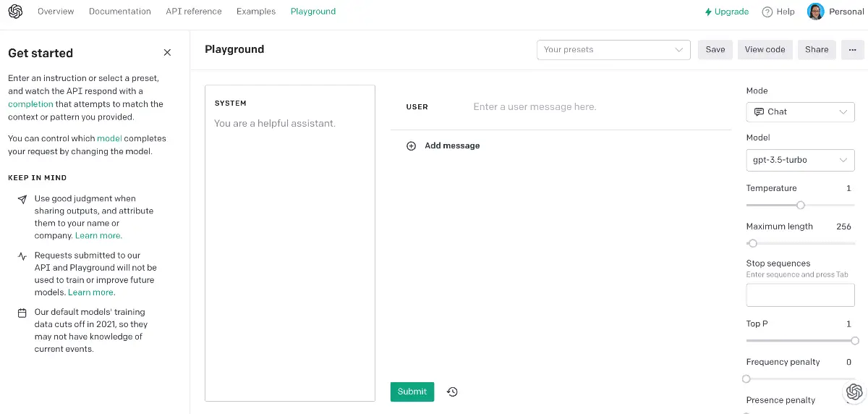Open the Mode dropdown showing Chat
868x414 pixels.
point(800,112)
